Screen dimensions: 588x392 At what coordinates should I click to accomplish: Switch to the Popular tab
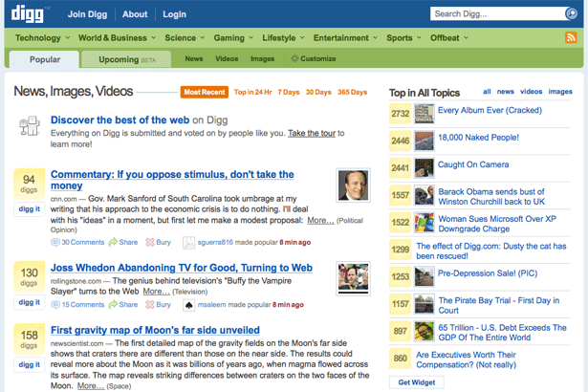click(x=45, y=59)
